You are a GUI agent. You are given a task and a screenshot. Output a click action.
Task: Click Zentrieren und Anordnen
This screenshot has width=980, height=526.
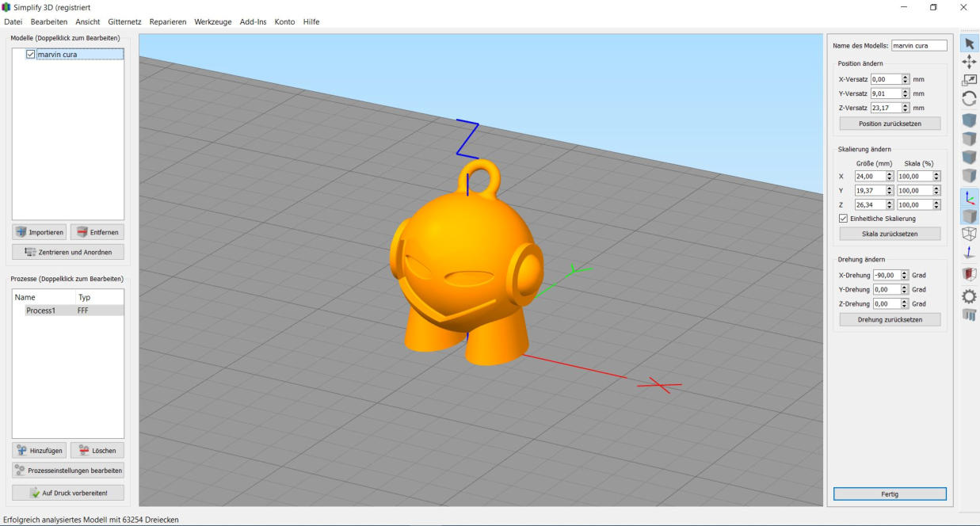tap(68, 252)
